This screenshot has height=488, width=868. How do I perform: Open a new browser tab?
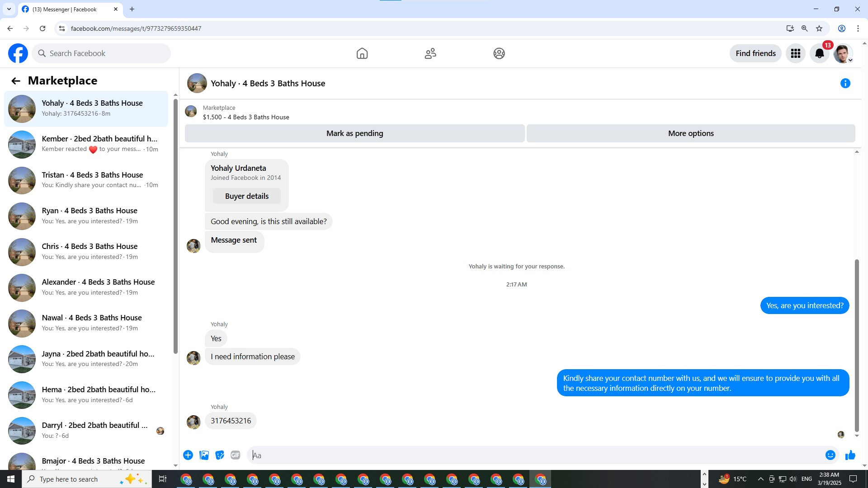click(132, 9)
